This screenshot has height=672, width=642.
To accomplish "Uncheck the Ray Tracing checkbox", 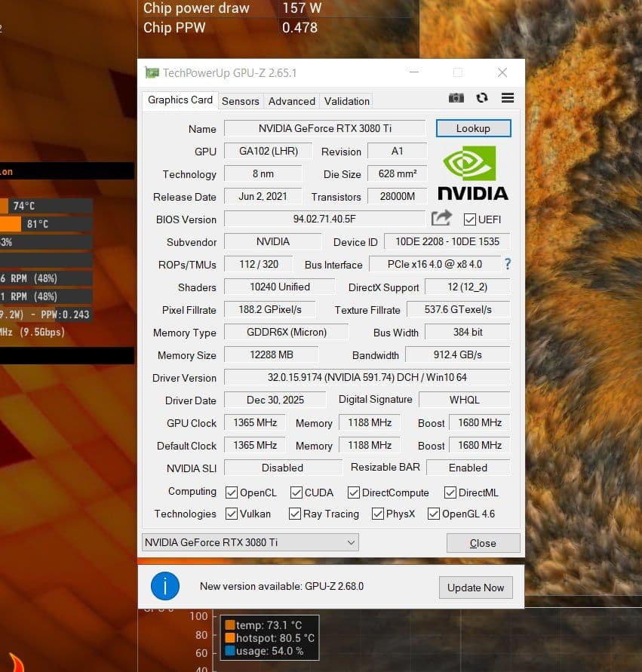I will click(x=294, y=514).
